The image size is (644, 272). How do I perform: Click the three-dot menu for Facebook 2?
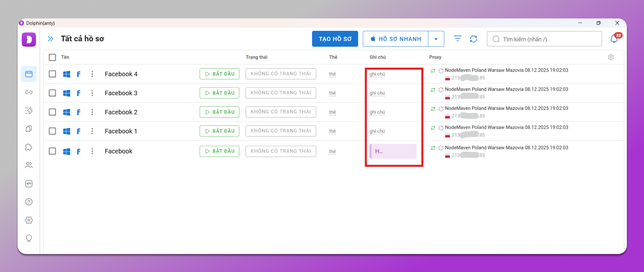(92, 112)
